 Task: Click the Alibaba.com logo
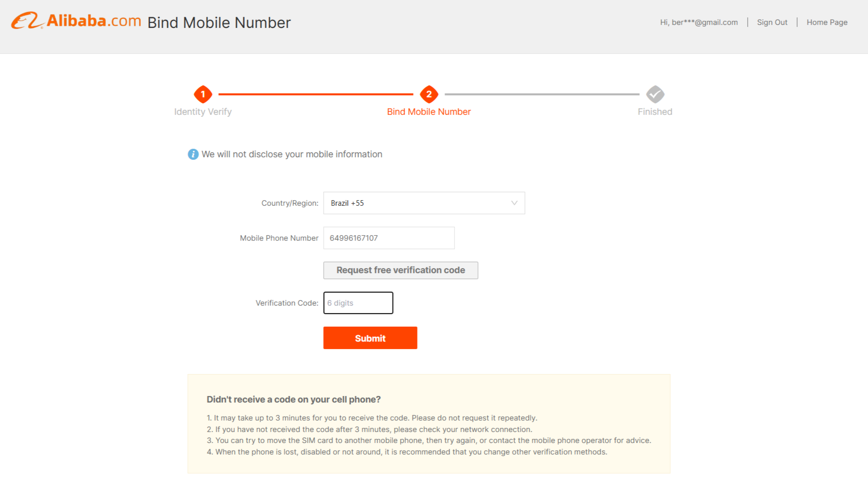pyautogui.click(x=76, y=21)
